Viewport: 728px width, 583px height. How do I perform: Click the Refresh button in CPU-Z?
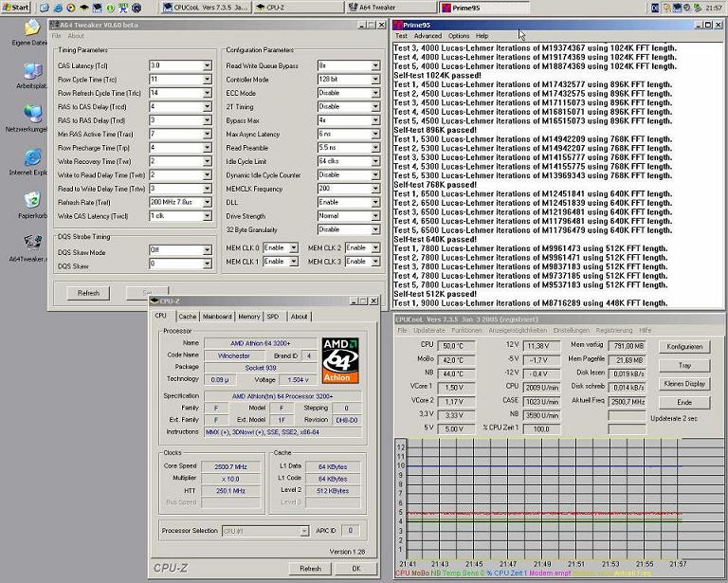click(310, 569)
